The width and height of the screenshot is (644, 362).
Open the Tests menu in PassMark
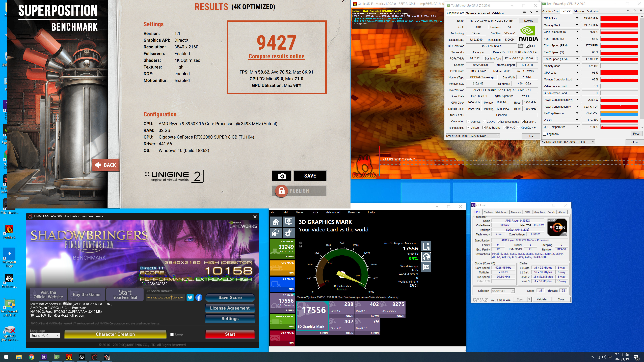pyautogui.click(x=314, y=212)
